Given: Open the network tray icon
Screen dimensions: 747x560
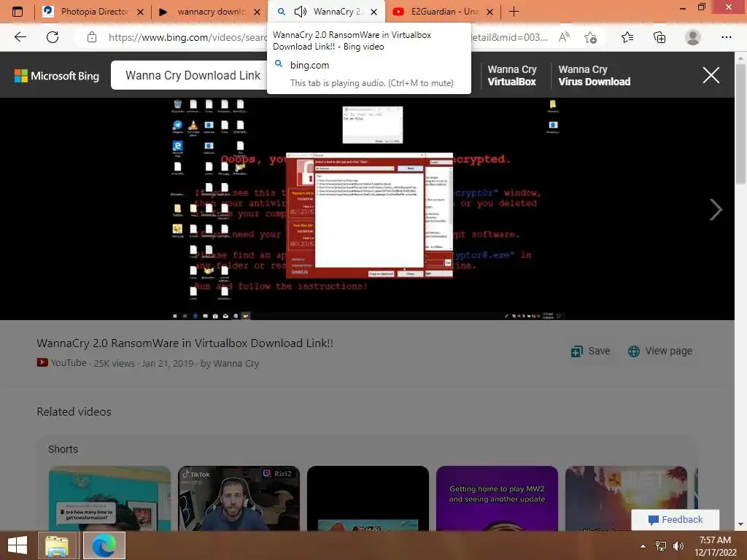Looking at the screenshot, I should [x=661, y=546].
